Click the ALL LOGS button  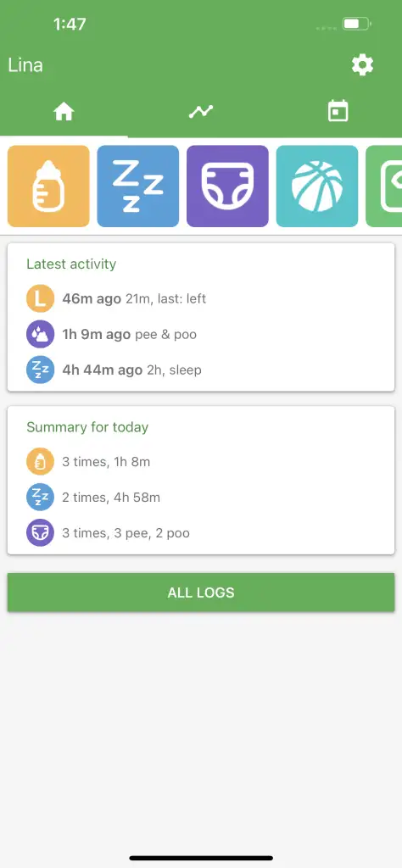[x=201, y=593]
